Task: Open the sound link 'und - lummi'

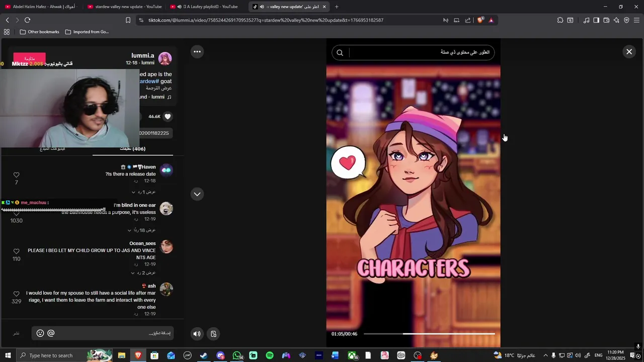Action: click(x=155, y=97)
